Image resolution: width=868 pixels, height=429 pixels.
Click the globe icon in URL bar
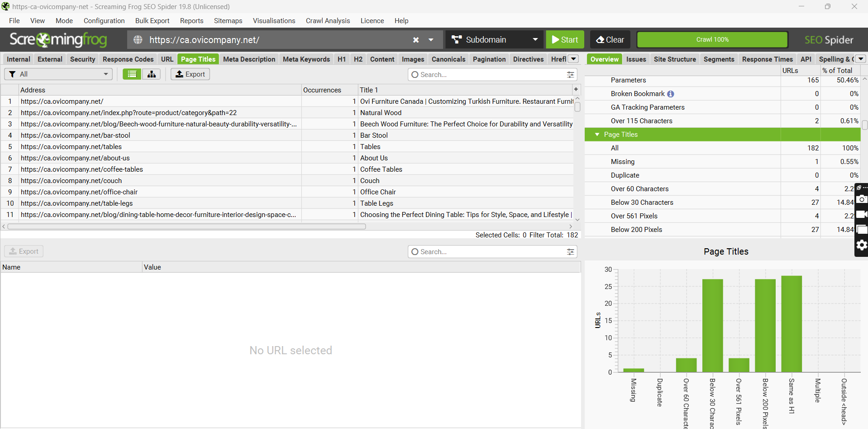138,40
